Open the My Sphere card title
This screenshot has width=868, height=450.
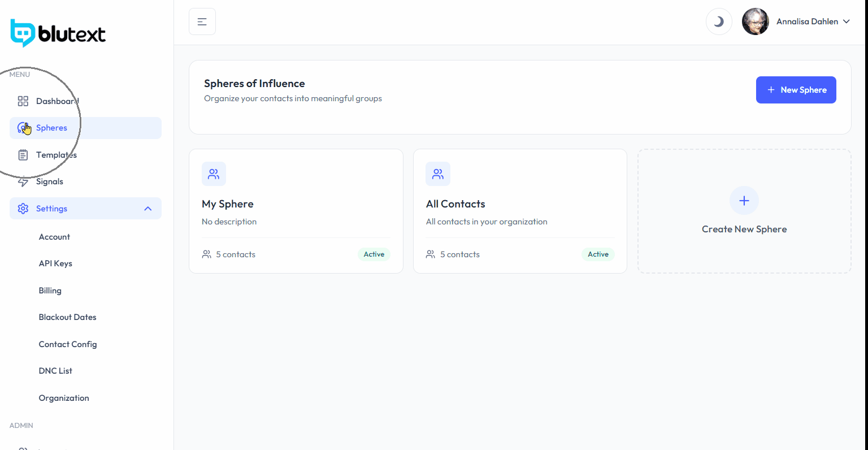coord(228,204)
